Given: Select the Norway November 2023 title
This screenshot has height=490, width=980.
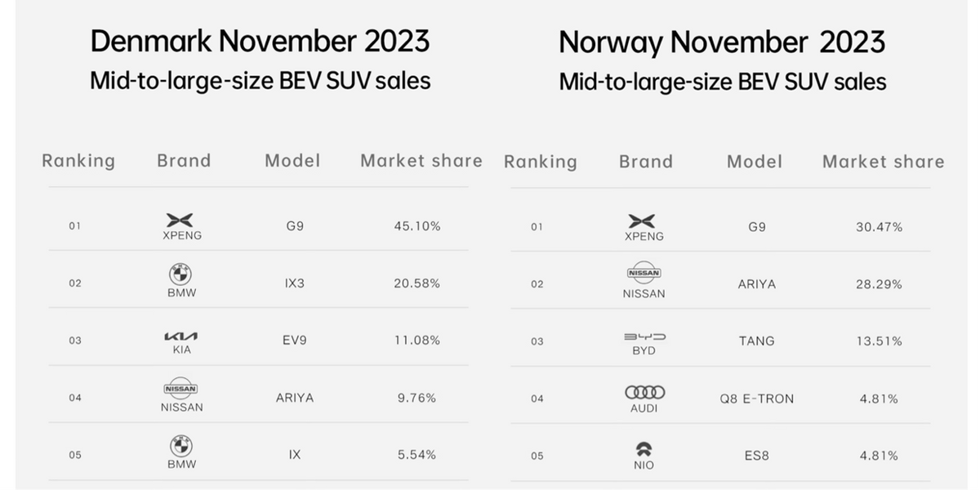Looking at the screenshot, I should coord(722,42).
